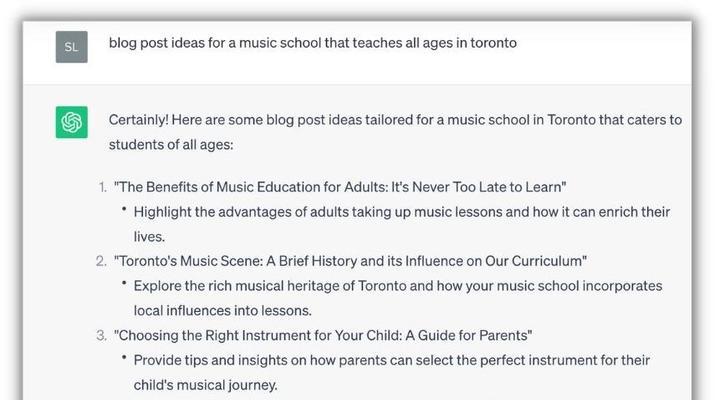Click the bullet dot before 'Explore'

click(x=124, y=283)
